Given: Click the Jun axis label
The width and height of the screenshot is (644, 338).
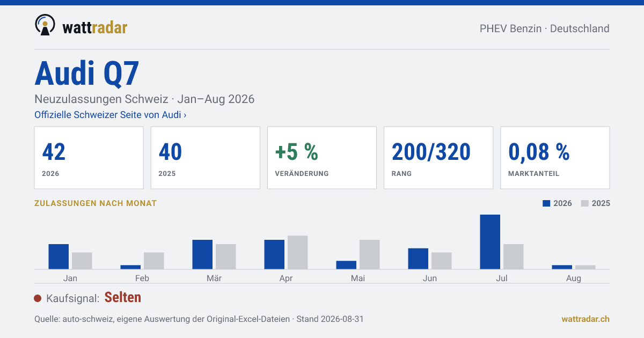Looking at the screenshot, I should click(430, 278).
